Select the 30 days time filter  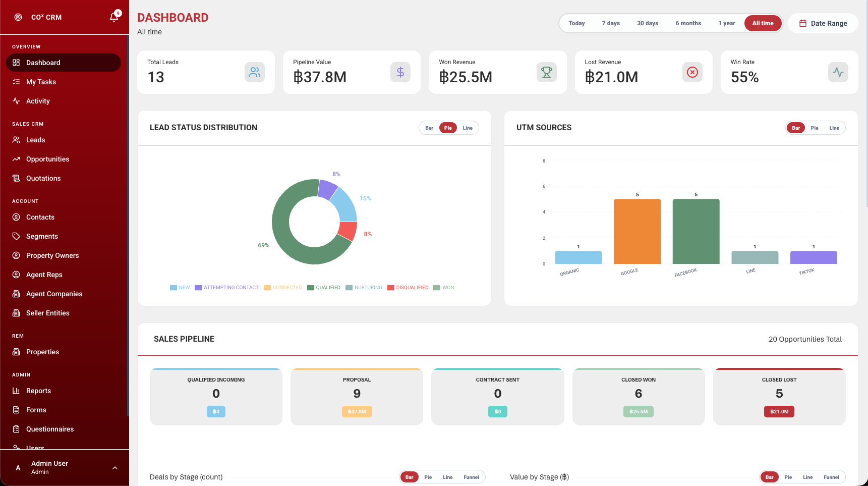click(x=648, y=23)
